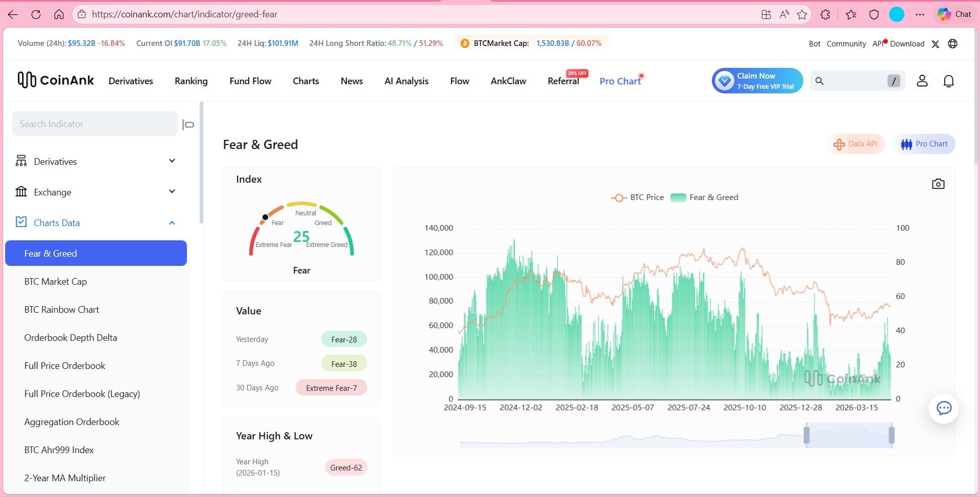
Task: Toggle BTC Price series in legend
Action: pos(637,197)
